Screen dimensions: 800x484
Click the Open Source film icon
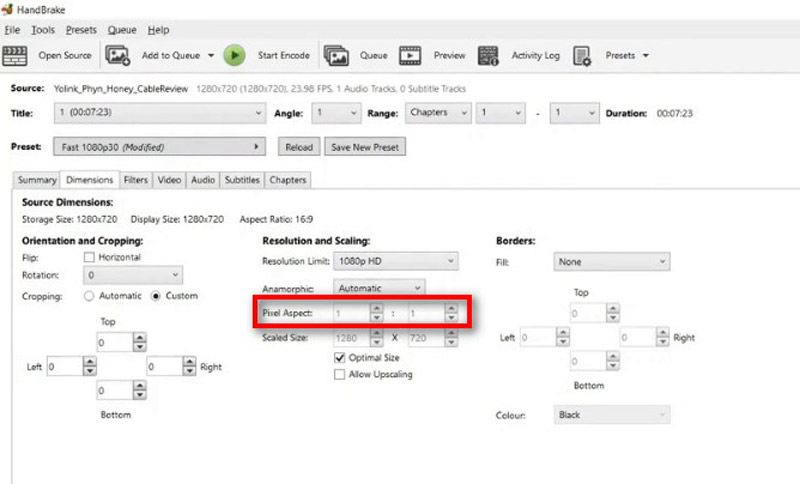click(14, 56)
